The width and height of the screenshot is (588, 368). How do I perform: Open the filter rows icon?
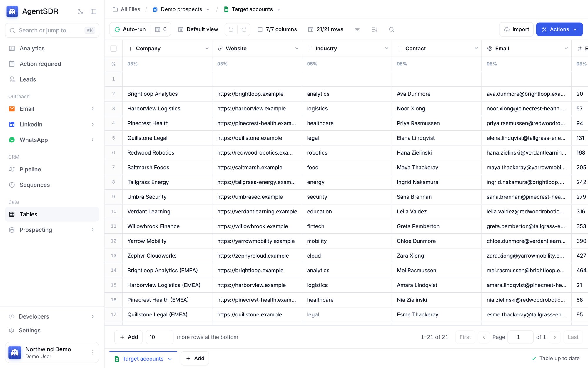(357, 29)
